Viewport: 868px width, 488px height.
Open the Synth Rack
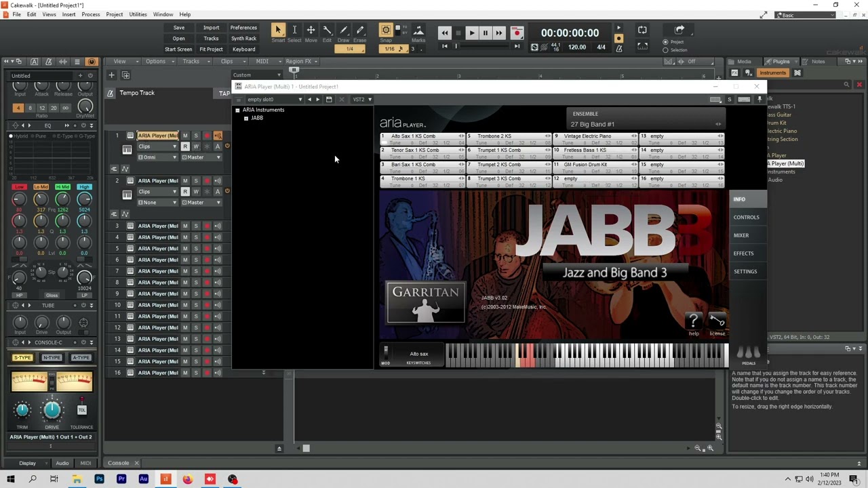point(243,39)
